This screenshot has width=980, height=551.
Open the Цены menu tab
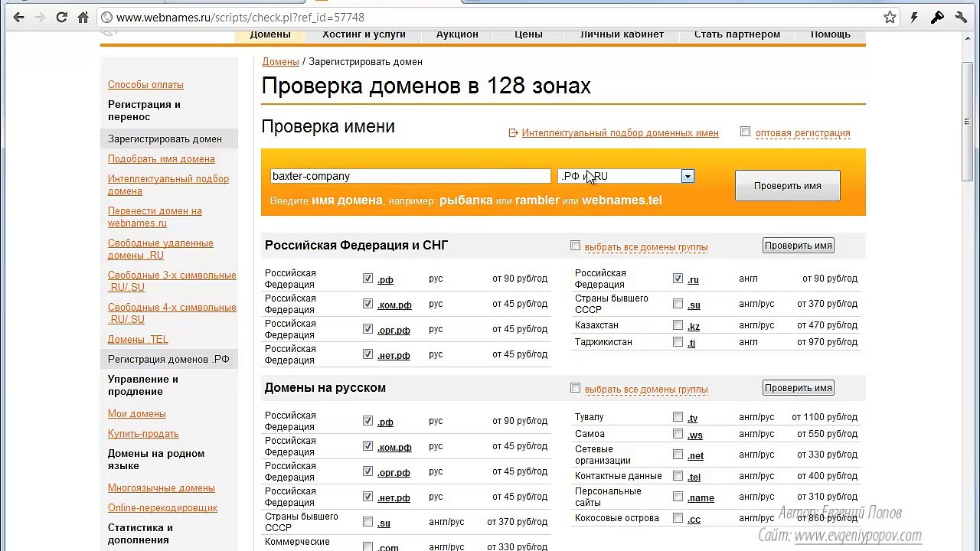(528, 35)
